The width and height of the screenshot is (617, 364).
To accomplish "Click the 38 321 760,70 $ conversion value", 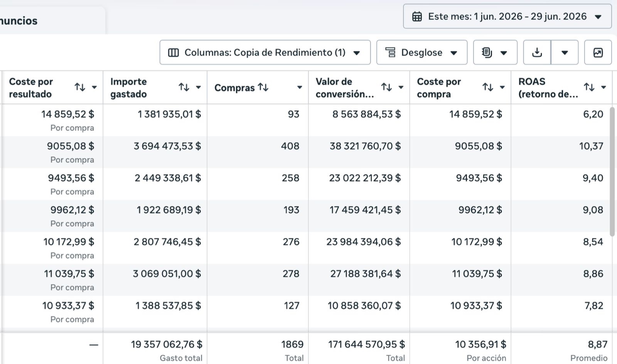I will [x=365, y=146].
